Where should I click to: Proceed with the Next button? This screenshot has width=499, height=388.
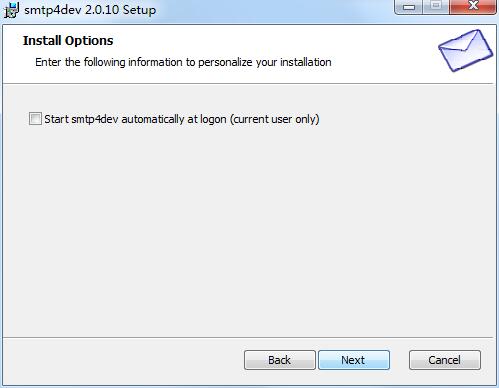[354, 360]
